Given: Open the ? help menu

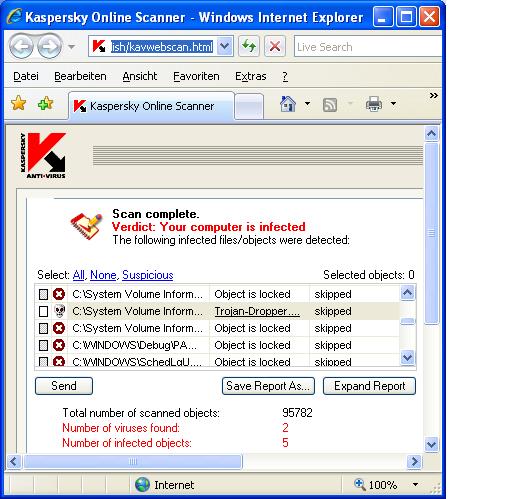Looking at the screenshot, I should (285, 76).
